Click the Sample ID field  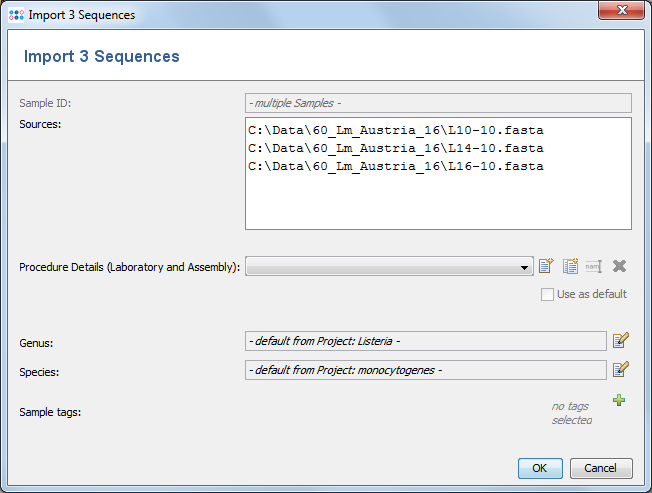[438, 103]
